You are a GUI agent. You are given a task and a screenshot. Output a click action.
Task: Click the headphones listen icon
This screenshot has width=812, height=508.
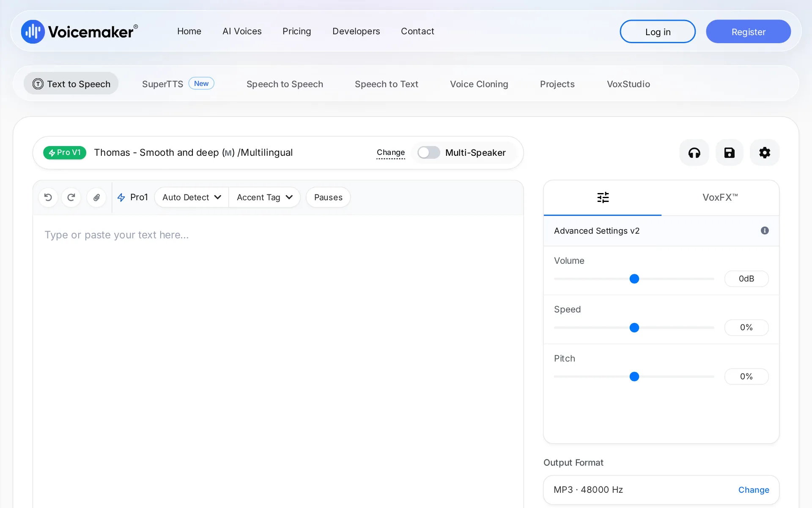tap(694, 152)
